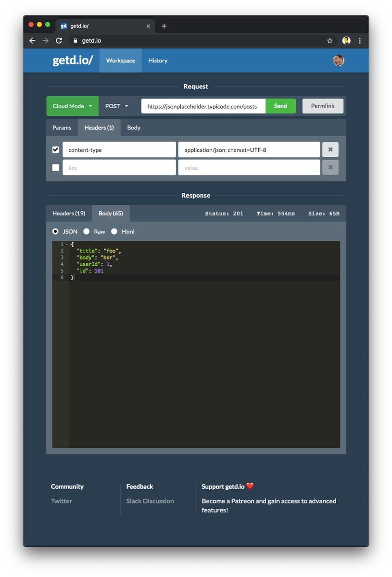Click the browser reload icon
The width and height of the screenshot is (392, 577).
pyautogui.click(x=59, y=40)
